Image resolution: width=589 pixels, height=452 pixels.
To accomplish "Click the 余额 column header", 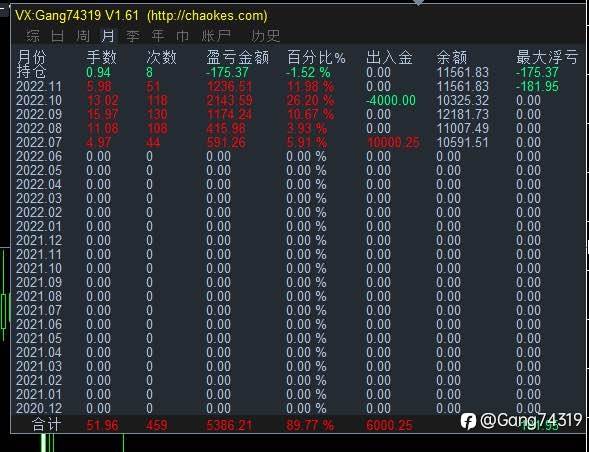I will click(452, 57).
